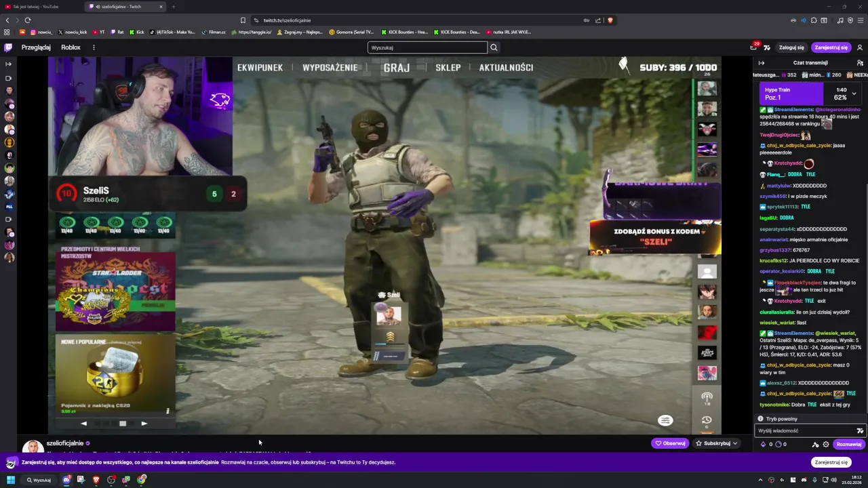
Task: Click the taskbar clock showing 18:12
Action: [852, 480]
